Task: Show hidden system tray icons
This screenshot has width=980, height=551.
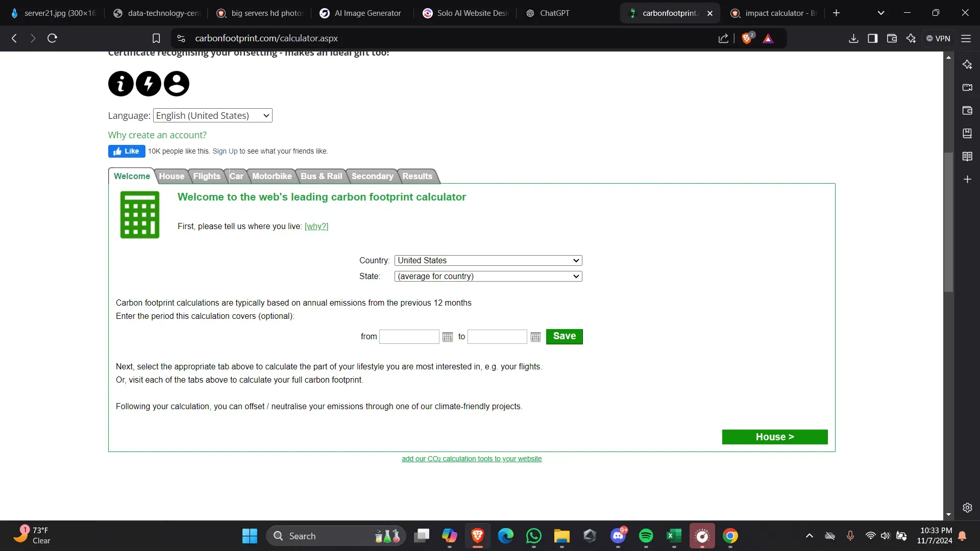Action: coord(809,536)
